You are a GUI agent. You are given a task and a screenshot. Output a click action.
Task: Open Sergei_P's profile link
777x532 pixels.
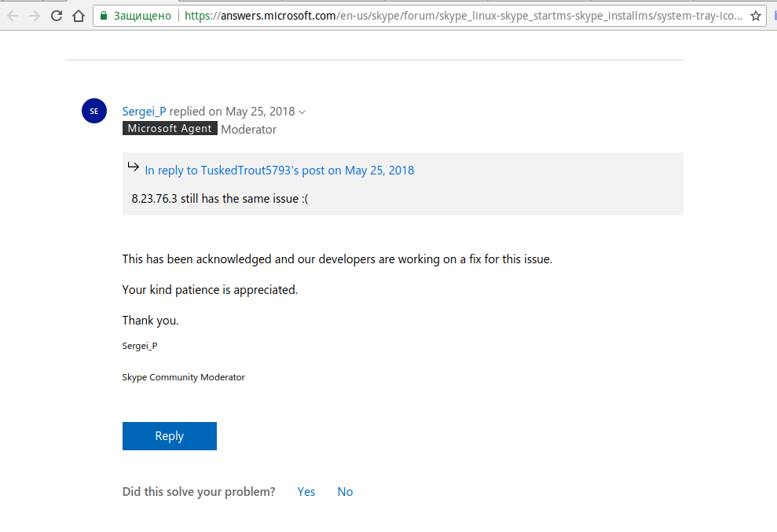(144, 111)
